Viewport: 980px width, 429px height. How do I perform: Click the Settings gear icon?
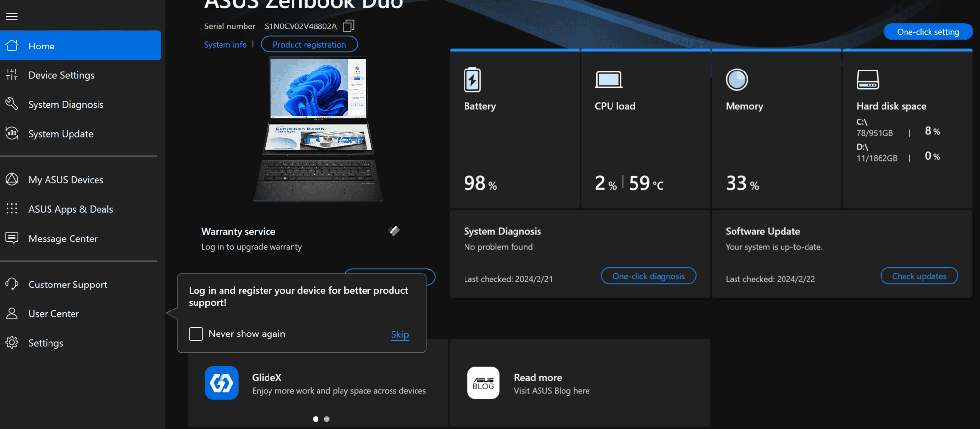coord(12,342)
